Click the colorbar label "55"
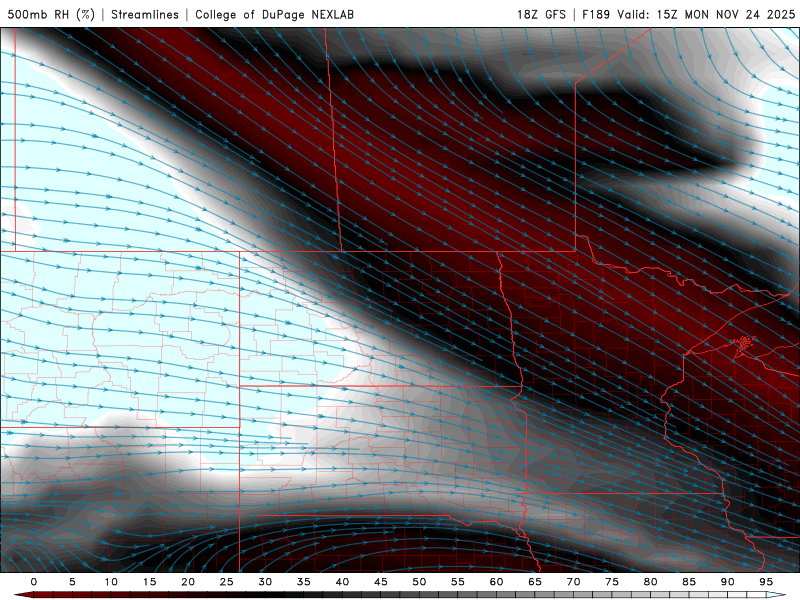 pyautogui.click(x=458, y=582)
